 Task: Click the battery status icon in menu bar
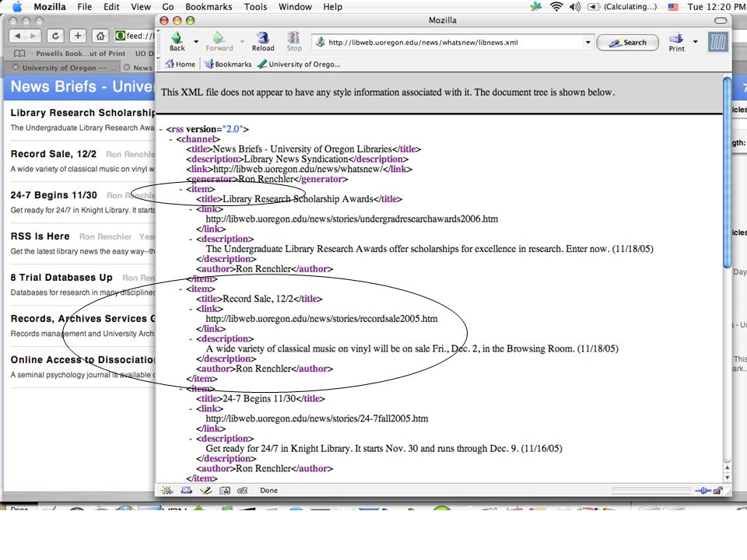(x=594, y=7)
